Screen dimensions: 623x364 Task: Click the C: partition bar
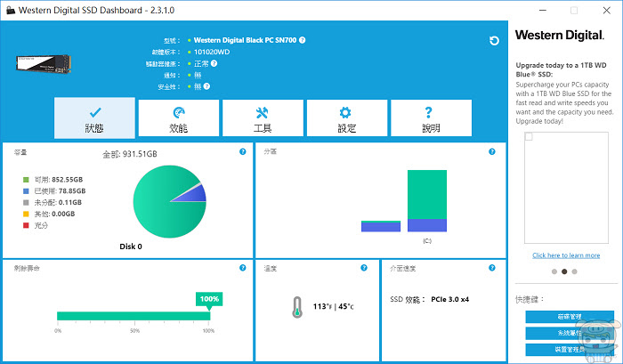pos(427,200)
